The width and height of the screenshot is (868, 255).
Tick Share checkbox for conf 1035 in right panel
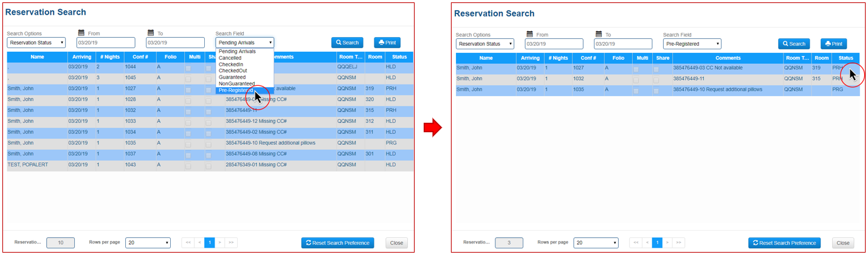pos(656,90)
